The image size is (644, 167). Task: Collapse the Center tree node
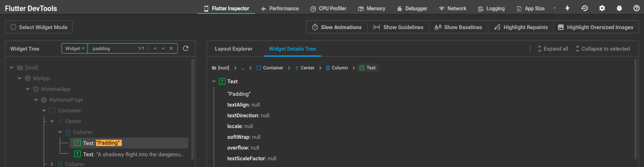point(52,121)
